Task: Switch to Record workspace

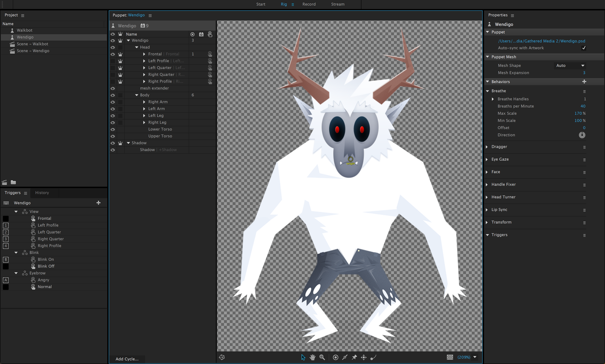Action: point(309,4)
